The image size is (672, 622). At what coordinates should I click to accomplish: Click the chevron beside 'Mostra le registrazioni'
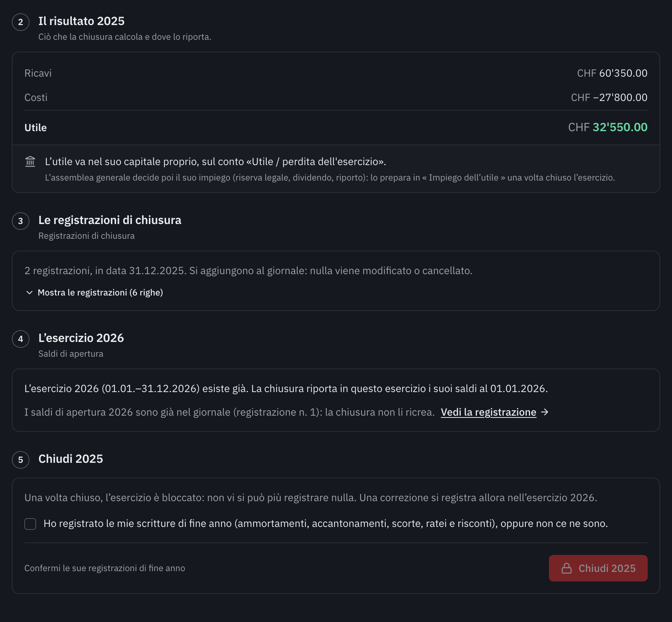pos(29,293)
